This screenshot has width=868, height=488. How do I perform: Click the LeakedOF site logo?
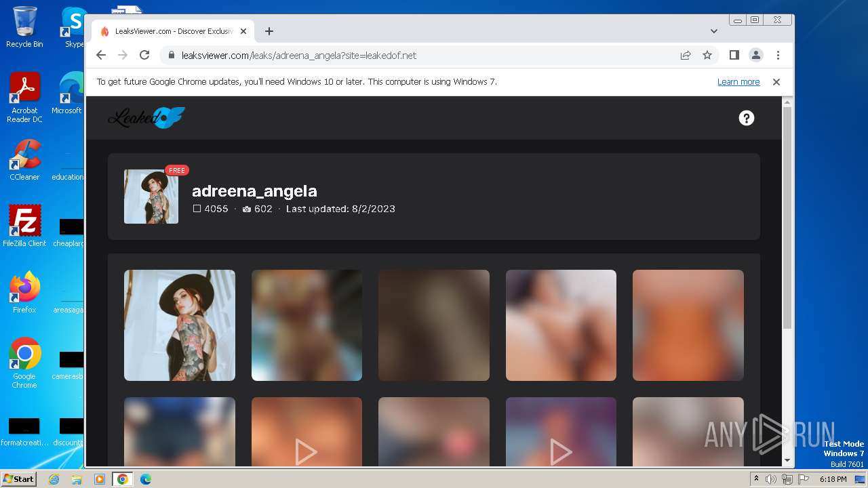146,118
